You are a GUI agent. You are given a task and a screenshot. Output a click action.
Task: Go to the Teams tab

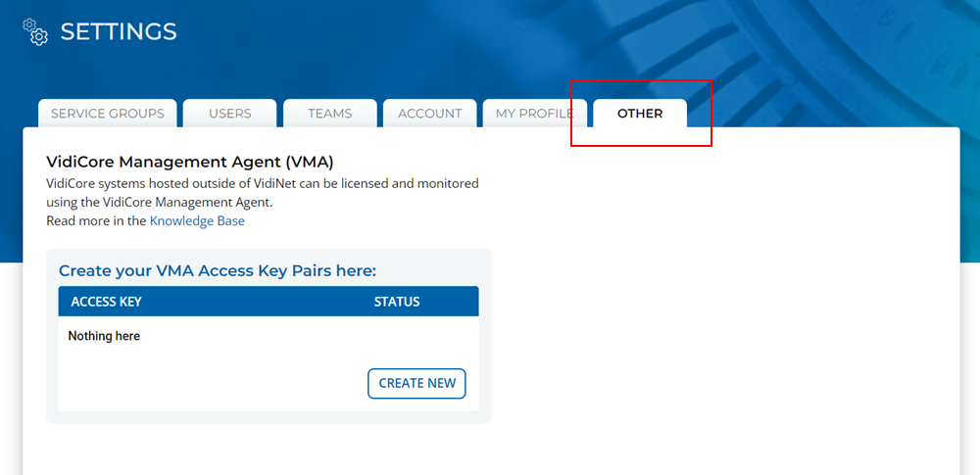[x=330, y=114]
